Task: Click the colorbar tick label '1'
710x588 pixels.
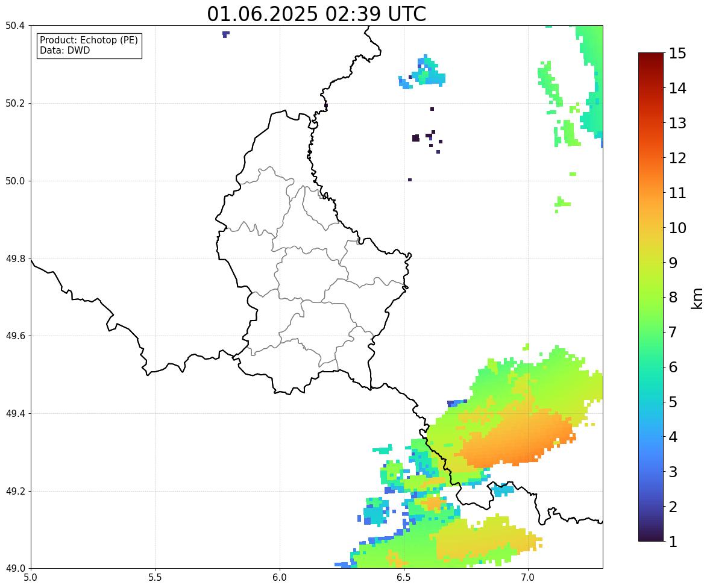Action: click(x=673, y=542)
